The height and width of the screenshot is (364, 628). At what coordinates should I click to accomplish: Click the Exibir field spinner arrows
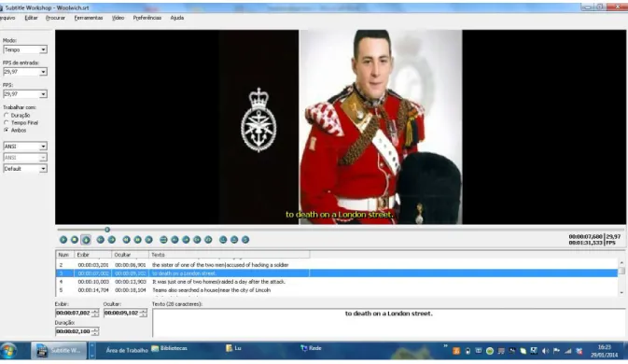pyautogui.click(x=95, y=313)
